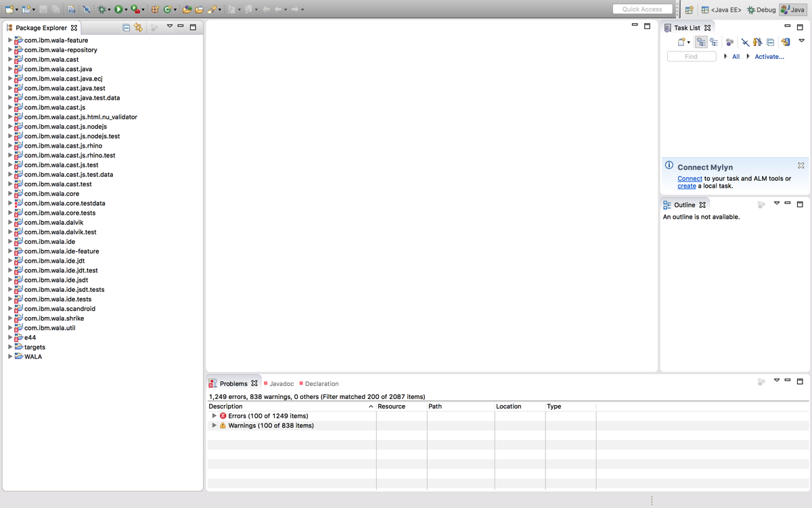812x508 pixels.
Task: Click the Debug bug icon in main toolbar
Action: 101,9
